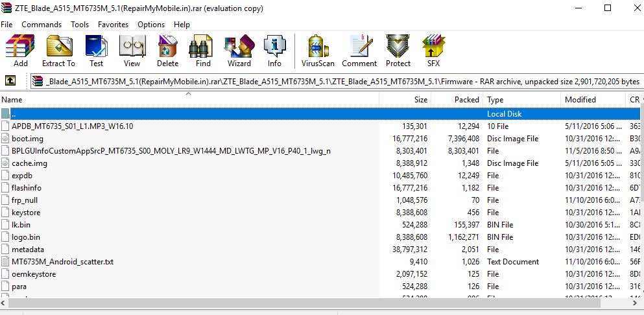Run the Test archive tool
Screen dimensions: 644x315
96,51
